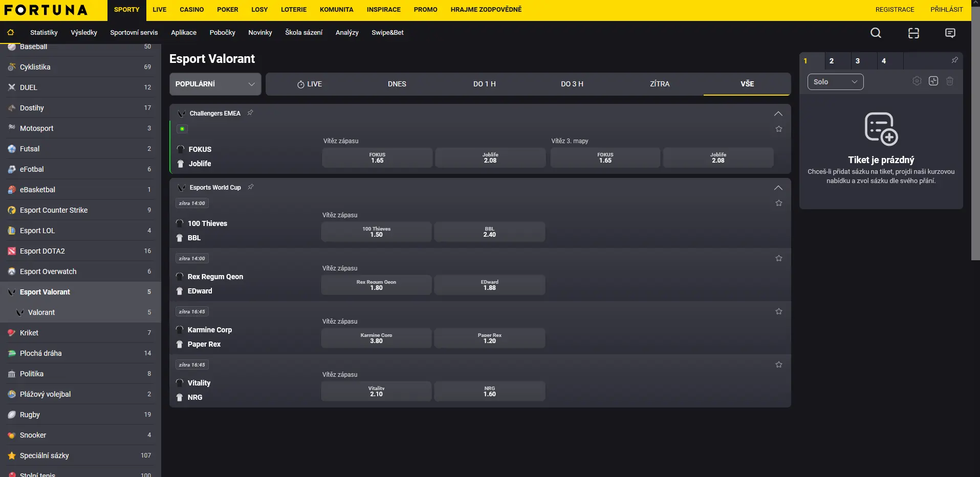
Task: Favorite the Rex Regum Qeon vs EDward match
Action: click(779, 258)
